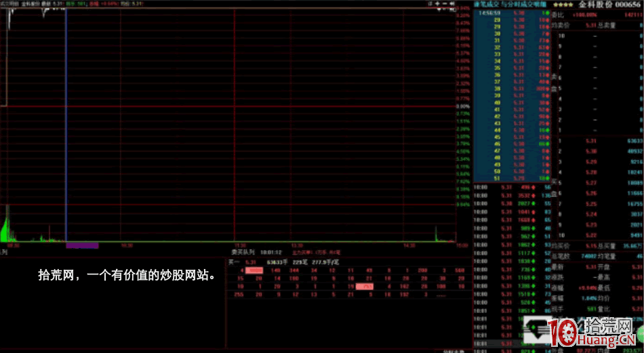Click the 0.00% label on chart axis
The height and width of the screenshot is (353, 644).
pyautogui.click(x=463, y=106)
